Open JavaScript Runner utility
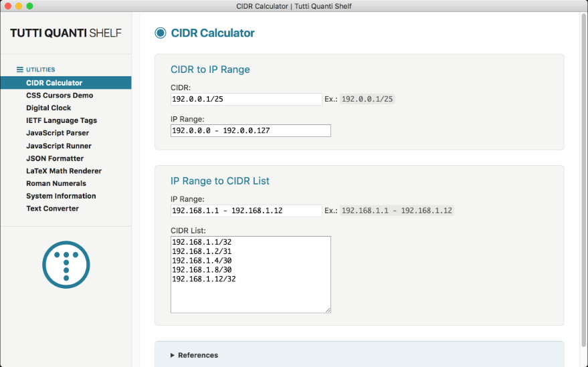This screenshot has width=588, height=367. (x=59, y=146)
